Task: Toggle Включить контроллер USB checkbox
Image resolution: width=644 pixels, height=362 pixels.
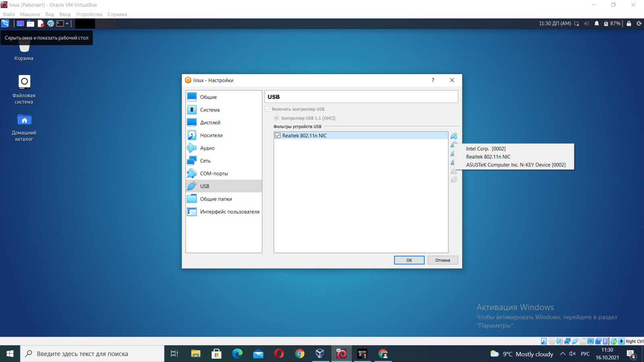Action: click(x=268, y=109)
